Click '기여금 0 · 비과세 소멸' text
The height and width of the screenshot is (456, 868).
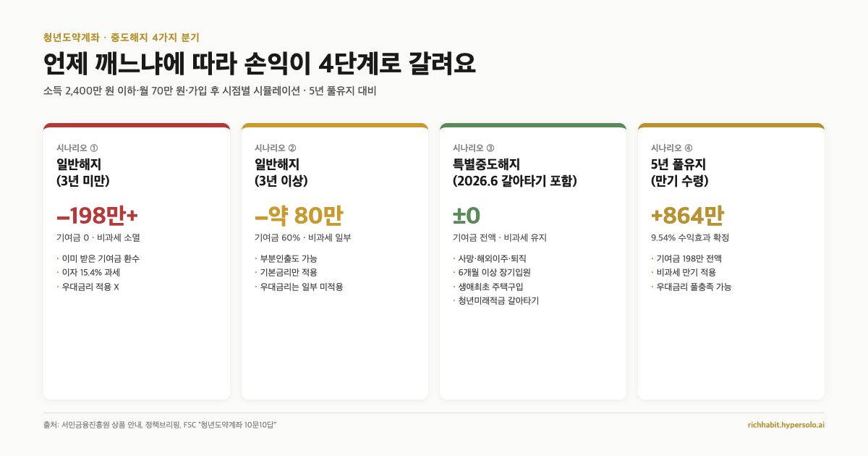coord(98,237)
